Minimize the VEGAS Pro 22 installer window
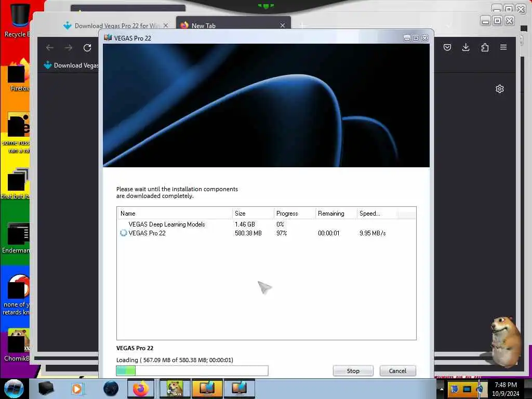 click(x=407, y=38)
